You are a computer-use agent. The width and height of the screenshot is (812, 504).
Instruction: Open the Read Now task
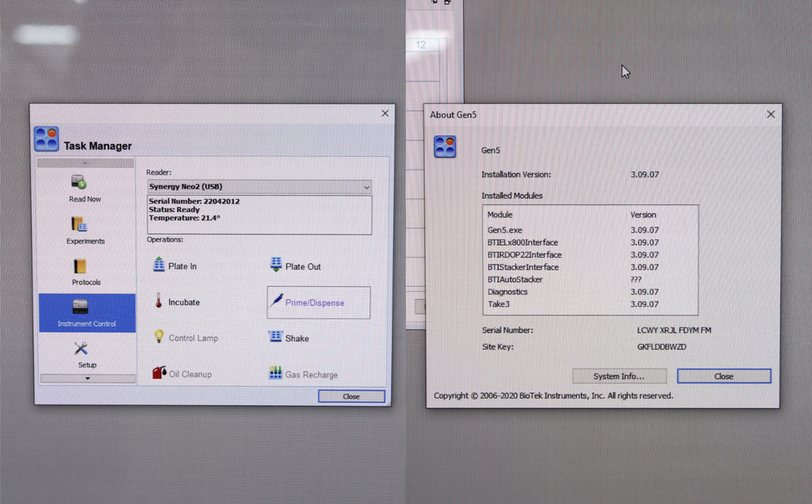(x=85, y=189)
